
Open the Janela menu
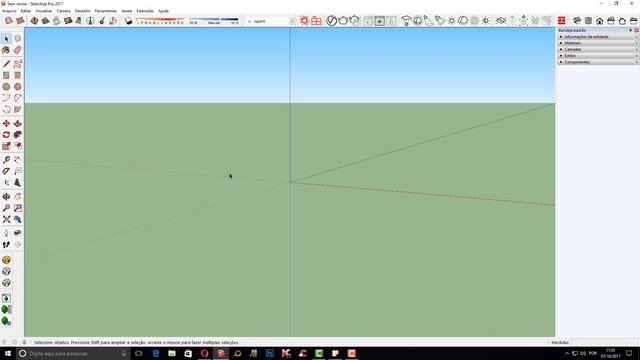tap(127, 11)
